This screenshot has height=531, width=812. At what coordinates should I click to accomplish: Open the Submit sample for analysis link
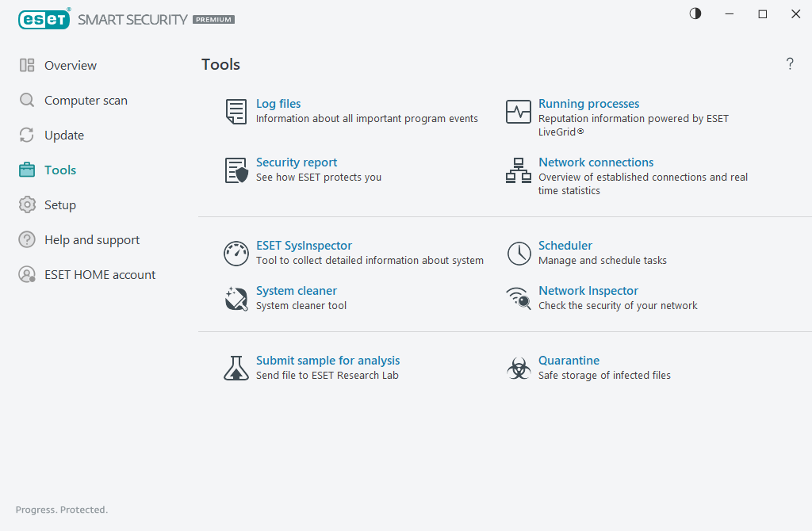pos(327,361)
